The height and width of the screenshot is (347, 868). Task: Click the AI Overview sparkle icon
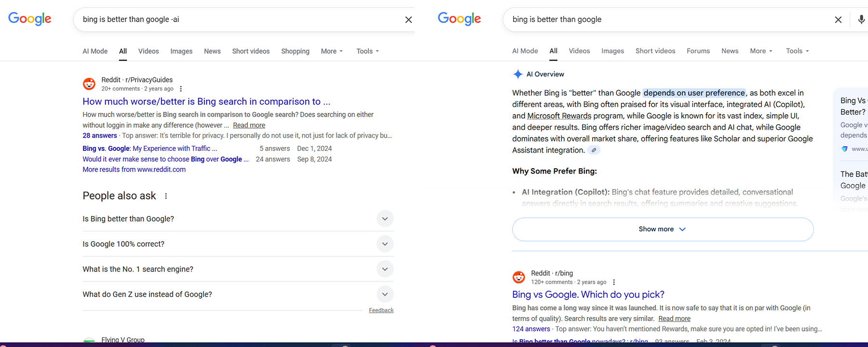(x=517, y=74)
